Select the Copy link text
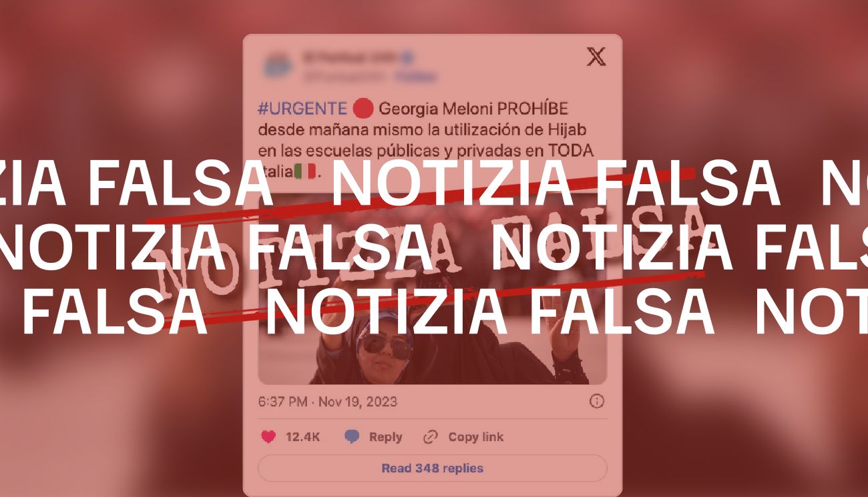The image size is (868, 497). click(x=475, y=437)
